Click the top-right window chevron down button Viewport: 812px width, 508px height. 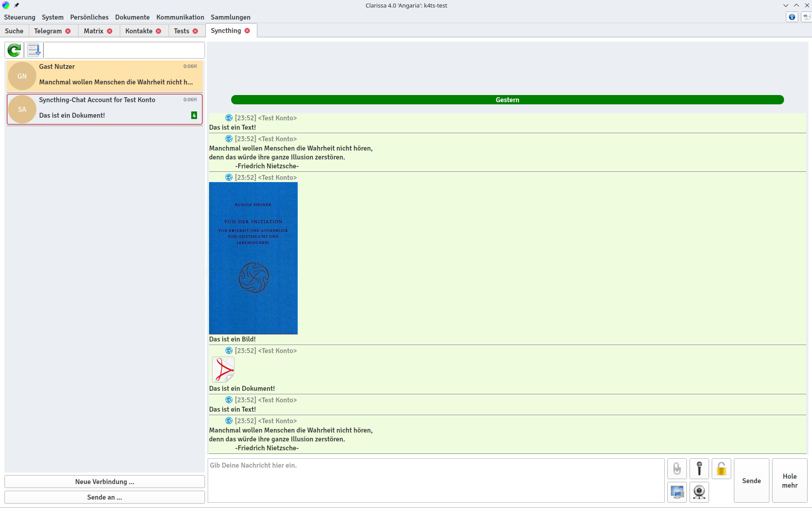786,5
